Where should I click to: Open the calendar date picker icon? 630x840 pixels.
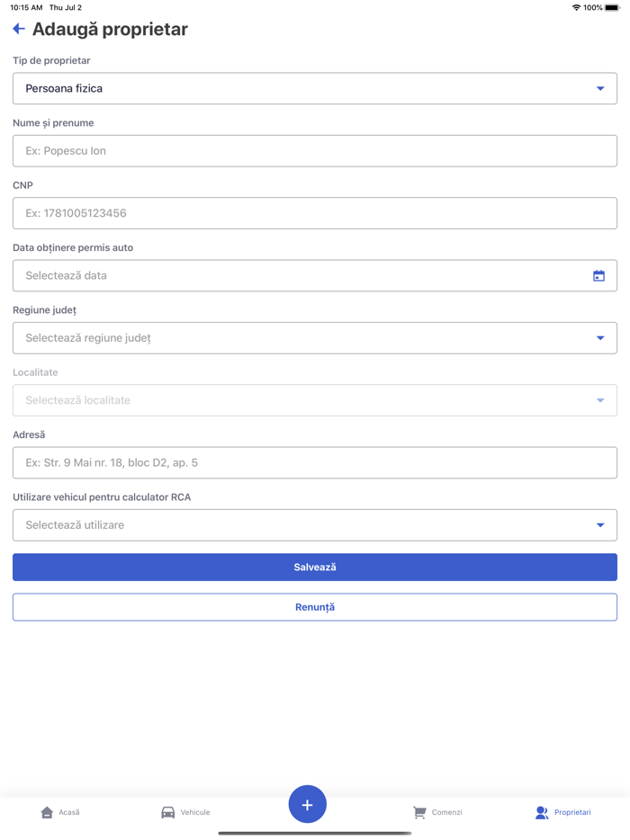coord(598,276)
